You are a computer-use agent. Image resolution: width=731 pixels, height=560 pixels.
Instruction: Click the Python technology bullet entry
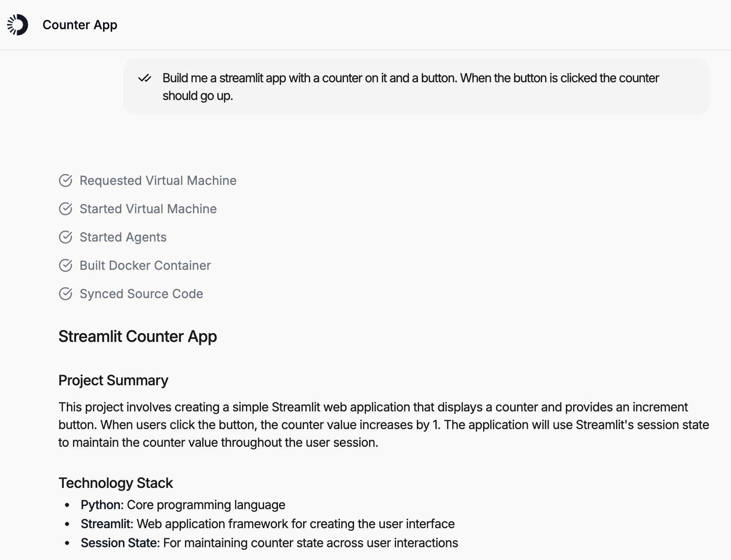point(183,505)
